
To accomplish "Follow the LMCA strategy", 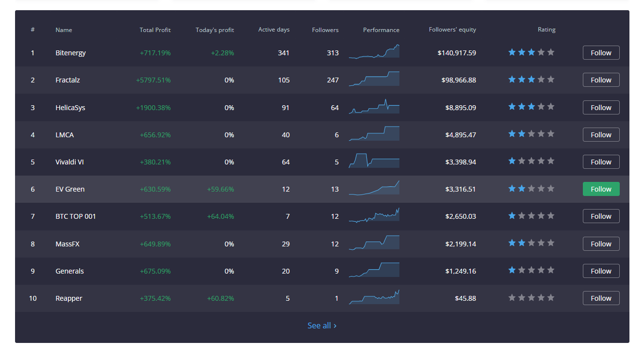I will pos(601,135).
